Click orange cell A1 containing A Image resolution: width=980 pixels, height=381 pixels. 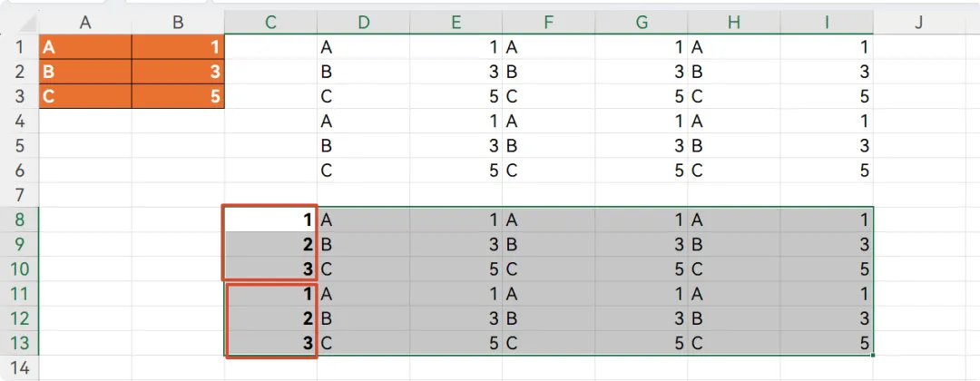click(x=85, y=47)
